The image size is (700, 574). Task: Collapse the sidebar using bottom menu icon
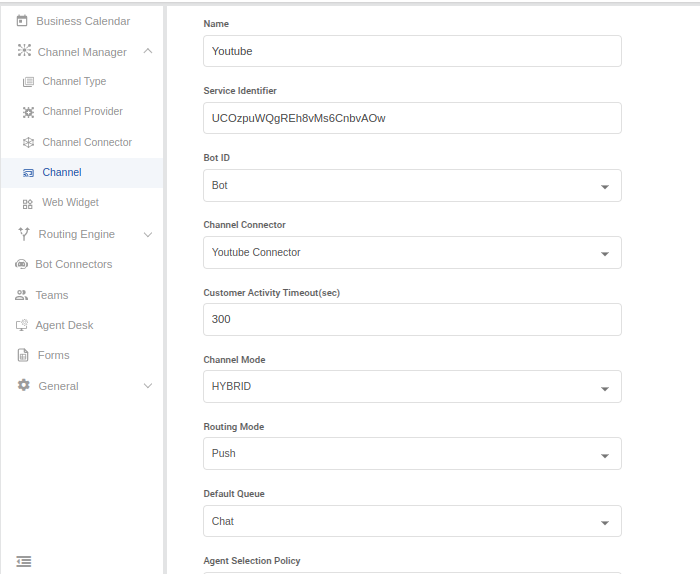24,561
